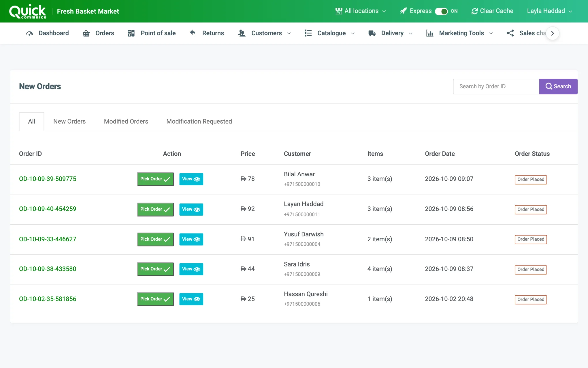Click the eye icon for order OD-10-09-33-446627

(197, 239)
